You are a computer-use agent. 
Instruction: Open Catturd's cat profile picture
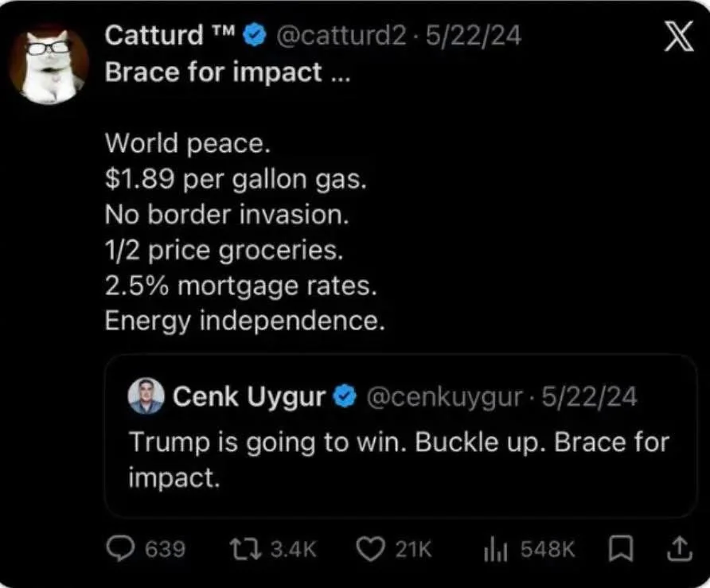(x=49, y=64)
